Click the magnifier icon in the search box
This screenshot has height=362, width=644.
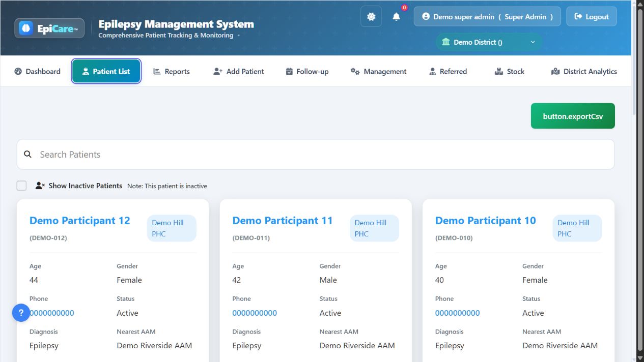point(28,154)
